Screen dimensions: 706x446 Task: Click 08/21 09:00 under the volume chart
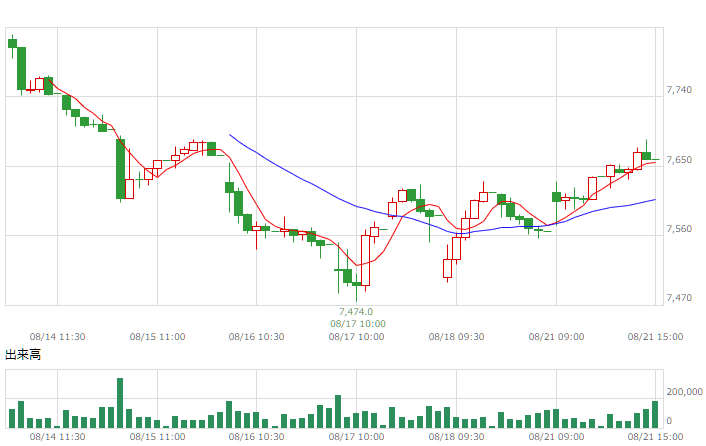click(556, 437)
